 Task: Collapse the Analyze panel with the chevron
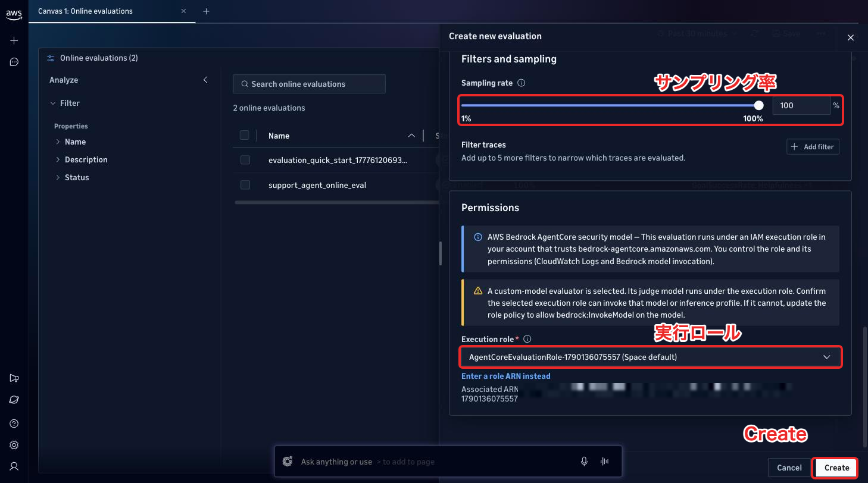(205, 80)
